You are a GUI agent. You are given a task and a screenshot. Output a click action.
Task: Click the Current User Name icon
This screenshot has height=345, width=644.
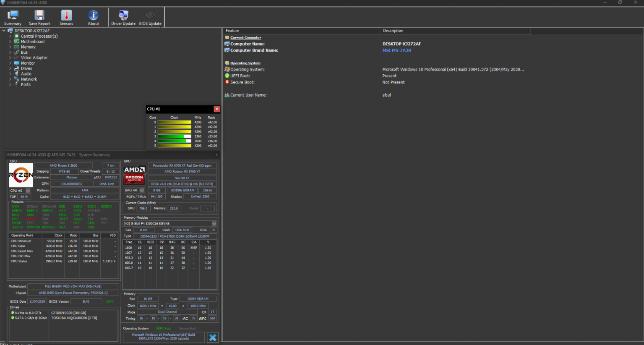[227, 95]
